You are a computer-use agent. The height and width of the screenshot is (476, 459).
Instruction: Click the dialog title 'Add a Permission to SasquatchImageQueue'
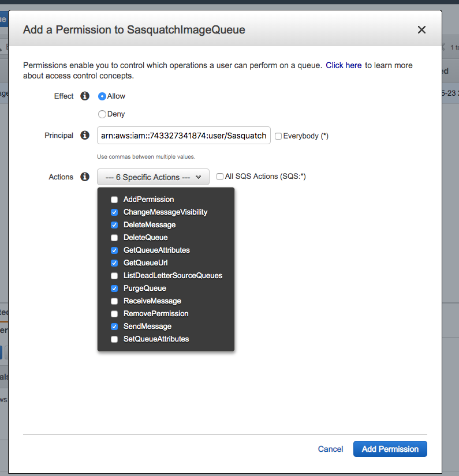(134, 30)
